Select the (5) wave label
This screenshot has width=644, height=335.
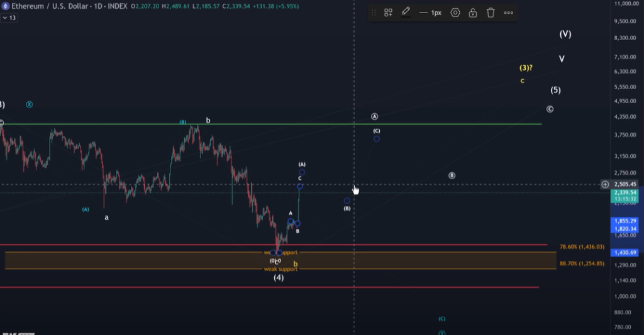(x=555, y=90)
